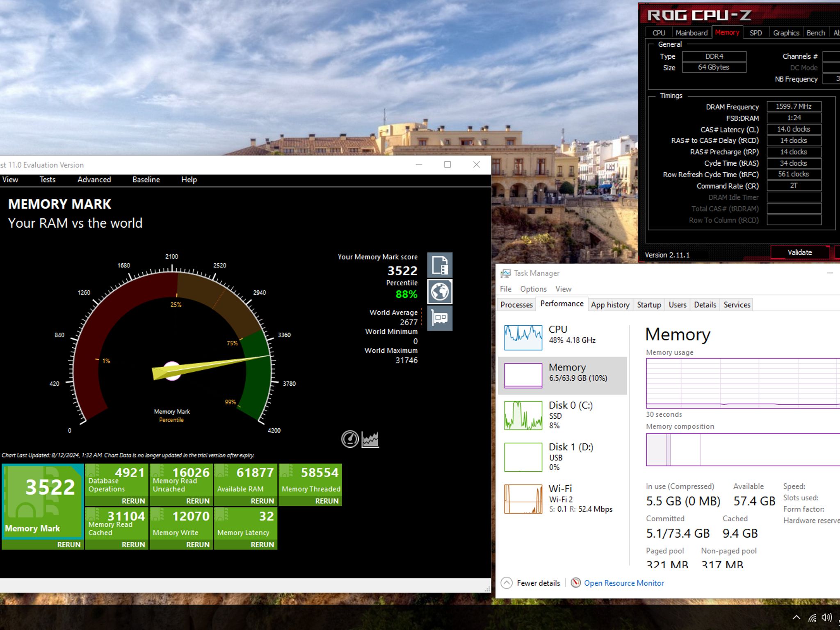Rerun the Memory Threaded test
The image size is (840, 630).
(x=326, y=501)
